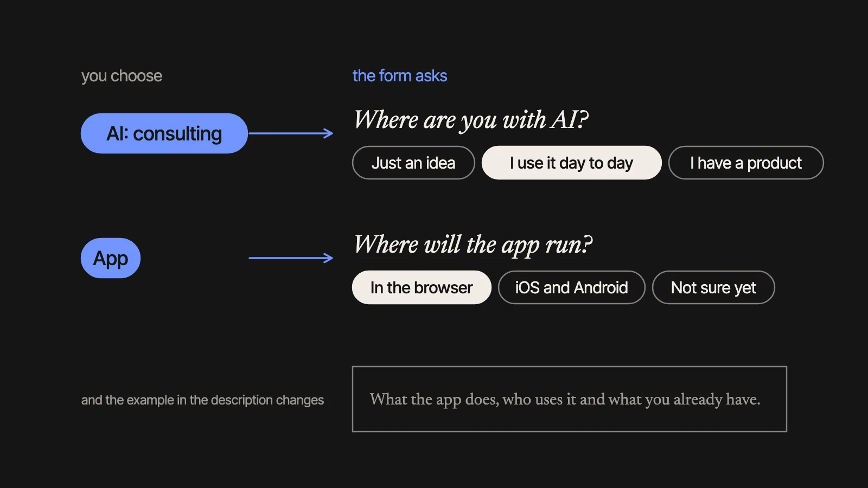Choose 'I have a product' option

pyautogui.click(x=746, y=163)
